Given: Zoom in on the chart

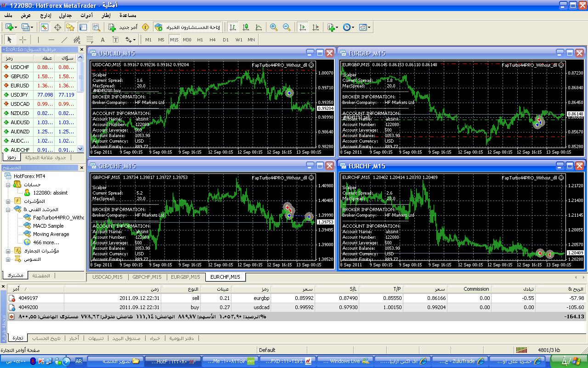Looking at the screenshot, I should 274,28.
